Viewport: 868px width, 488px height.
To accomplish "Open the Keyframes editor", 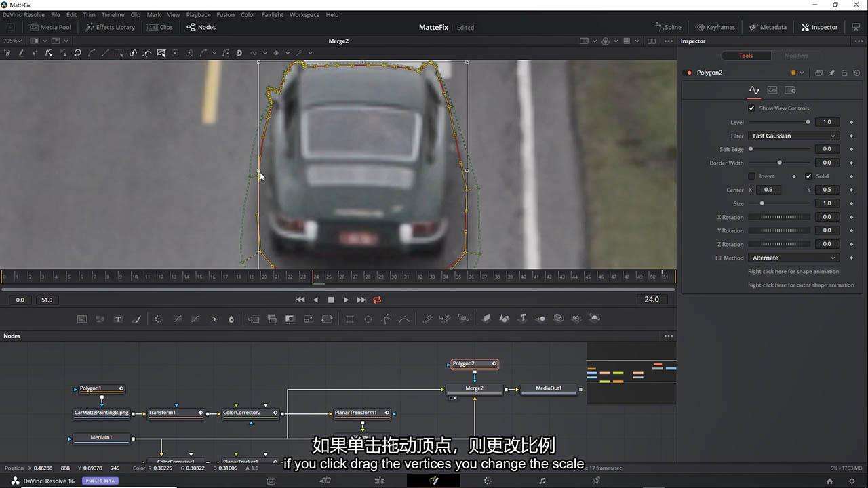I will click(715, 27).
